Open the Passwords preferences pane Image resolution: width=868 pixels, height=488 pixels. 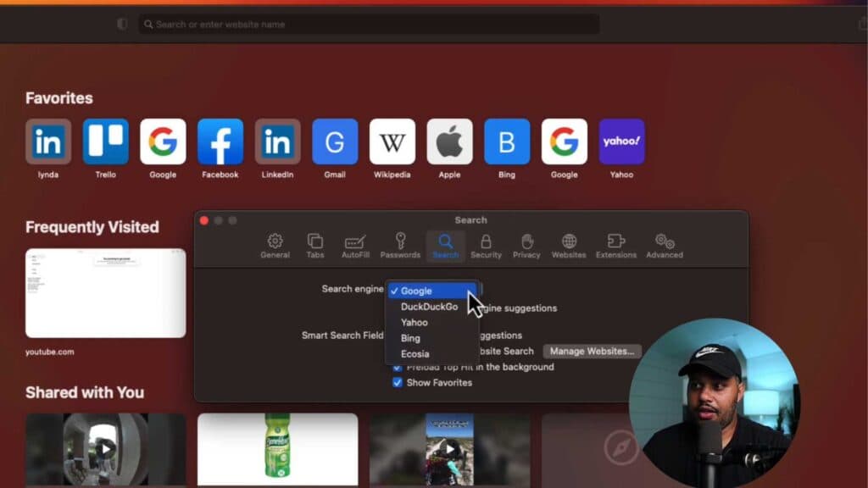(x=400, y=247)
